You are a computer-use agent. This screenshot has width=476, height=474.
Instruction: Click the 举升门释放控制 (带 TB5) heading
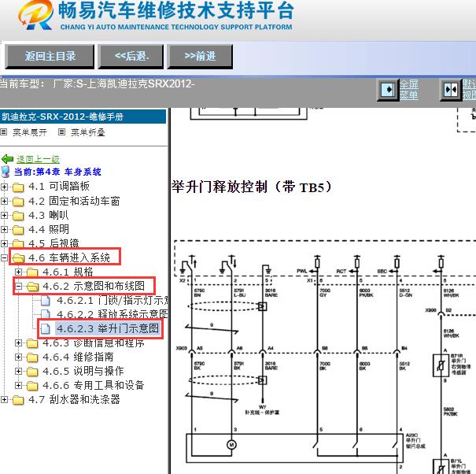click(x=252, y=187)
